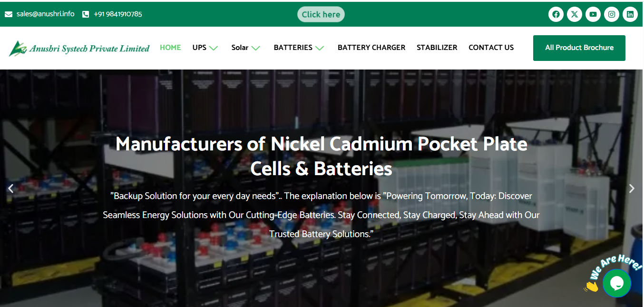Click the All Product Brochure button
This screenshot has height=307, width=644.
pyautogui.click(x=579, y=48)
